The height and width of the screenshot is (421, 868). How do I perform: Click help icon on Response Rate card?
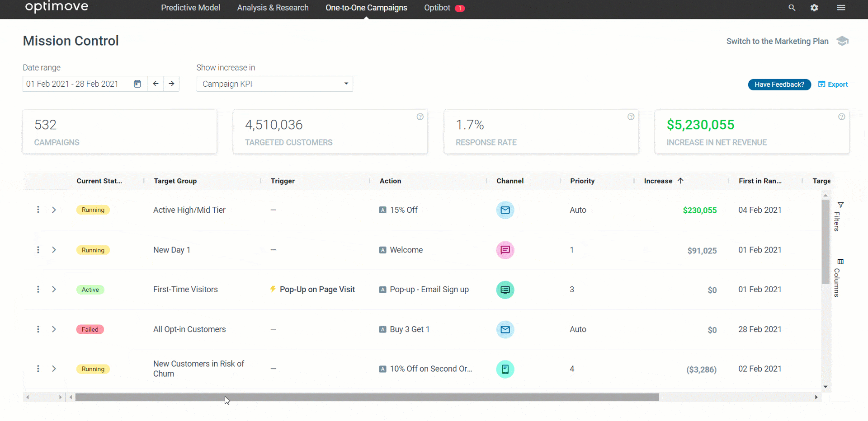click(x=631, y=117)
